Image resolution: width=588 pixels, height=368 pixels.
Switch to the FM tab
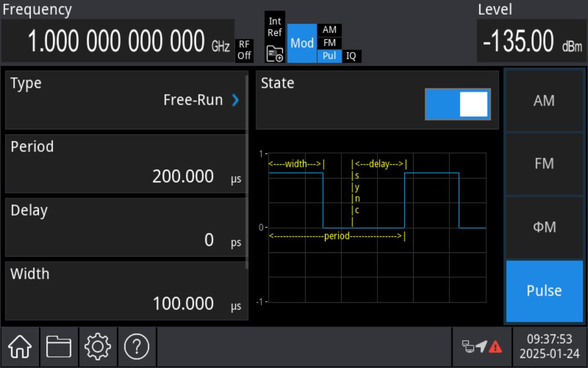(x=545, y=163)
